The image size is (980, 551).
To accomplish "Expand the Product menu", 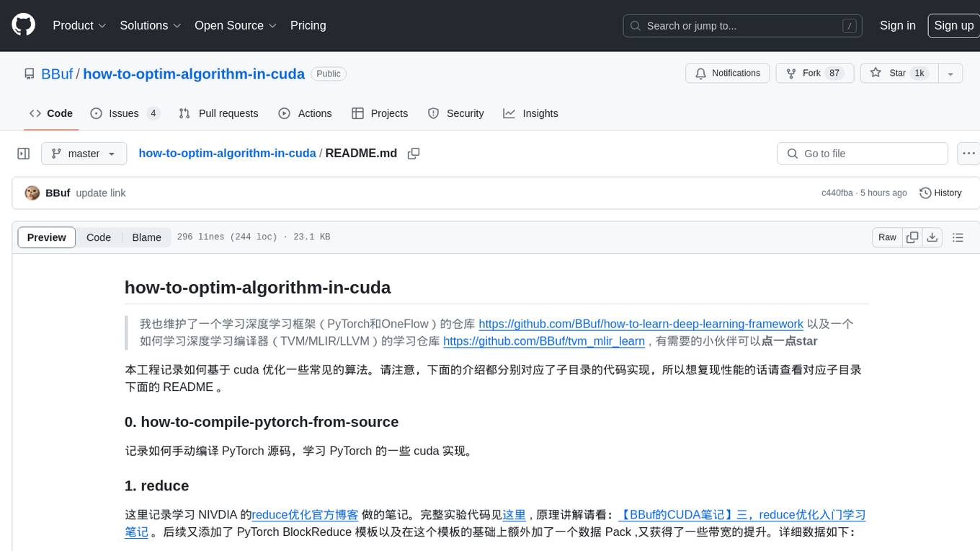I will [79, 25].
